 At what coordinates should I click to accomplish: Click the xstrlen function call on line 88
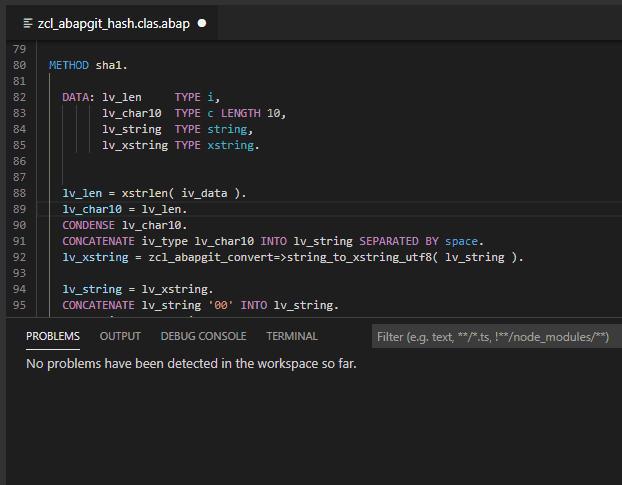click(x=148, y=193)
